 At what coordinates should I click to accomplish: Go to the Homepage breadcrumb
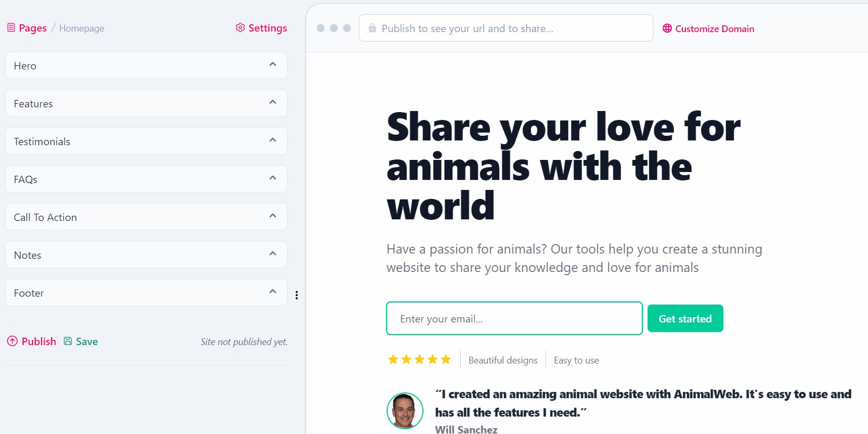pyautogui.click(x=82, y=28)
